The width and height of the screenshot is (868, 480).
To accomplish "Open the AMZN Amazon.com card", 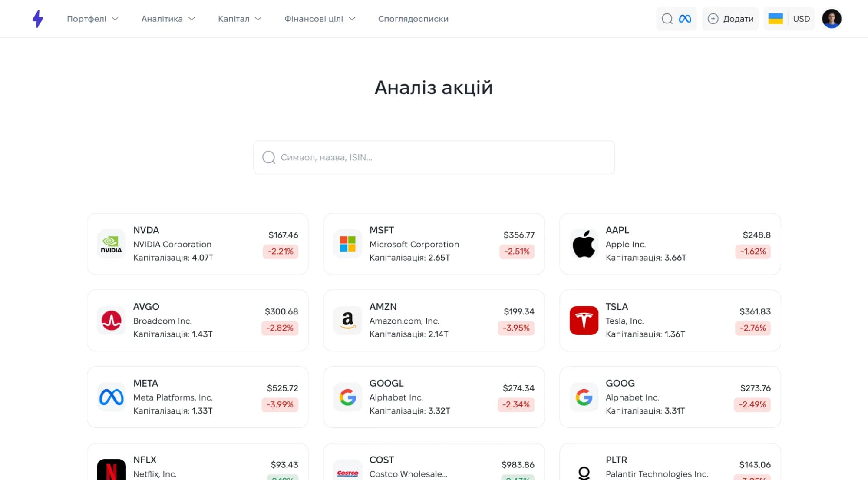I will 434,321.
